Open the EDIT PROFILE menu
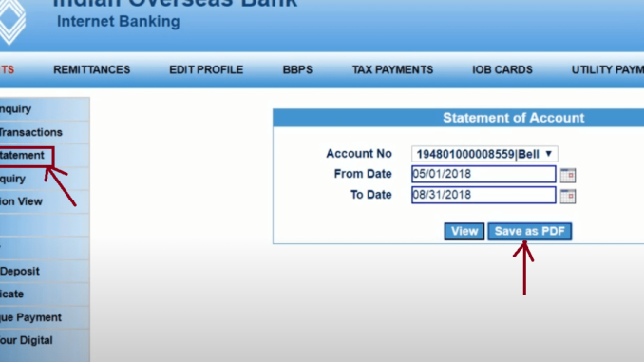Viewport: 644px width, 362px height. (206, 70)
